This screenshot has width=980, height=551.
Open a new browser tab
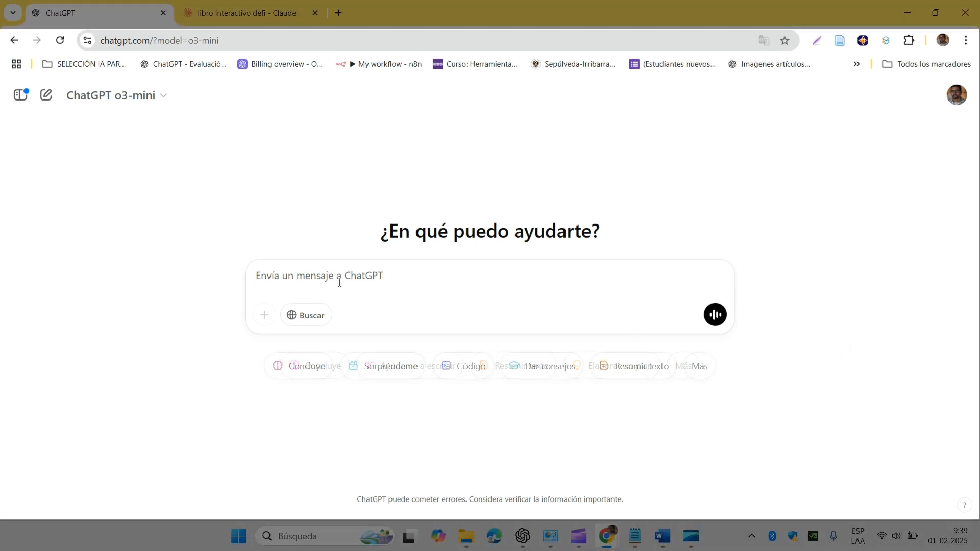pos(338,13)
